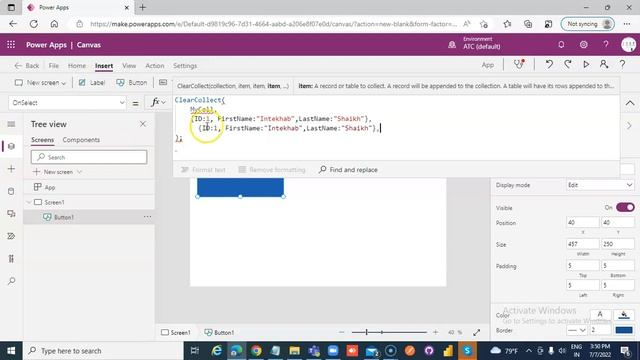Undo the last action
Screen dimensions: 640x360
pyautogui.click(x=549, y=64)
